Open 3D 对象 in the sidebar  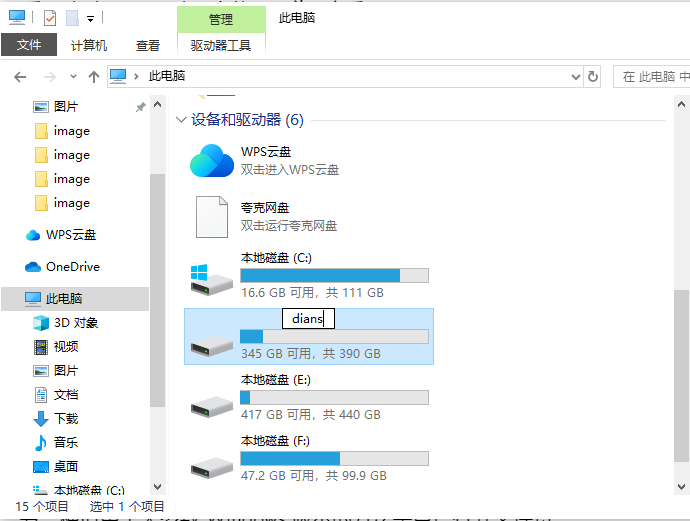coord(66,323)
